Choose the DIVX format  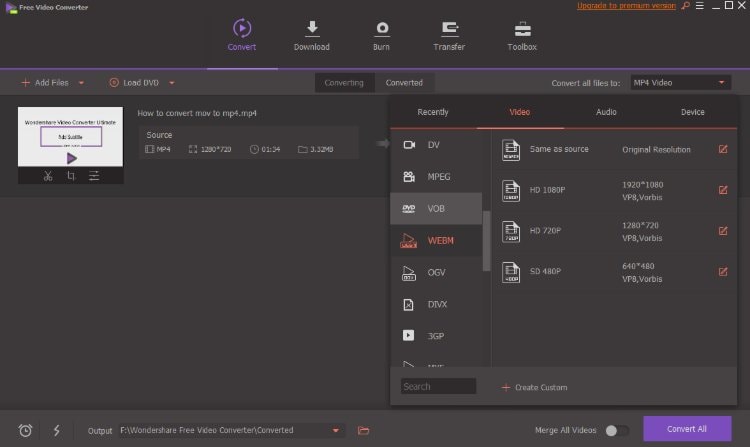[436, 304]
